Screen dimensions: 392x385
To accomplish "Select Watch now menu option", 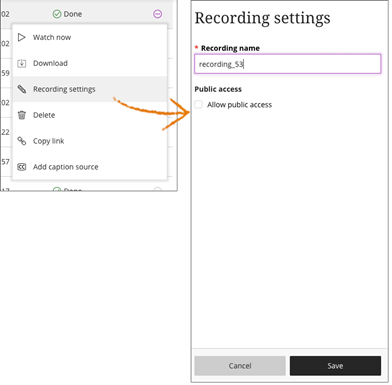I will [x=90, y=37].
